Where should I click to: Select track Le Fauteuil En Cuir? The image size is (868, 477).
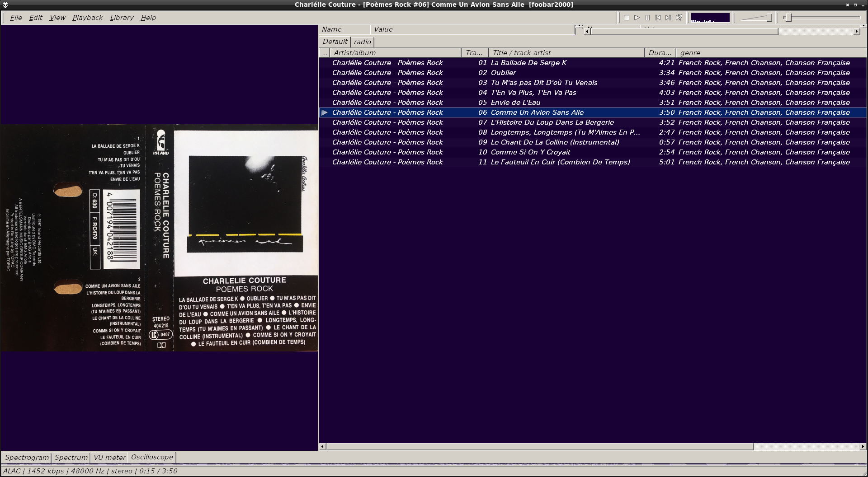pos(593,162)
